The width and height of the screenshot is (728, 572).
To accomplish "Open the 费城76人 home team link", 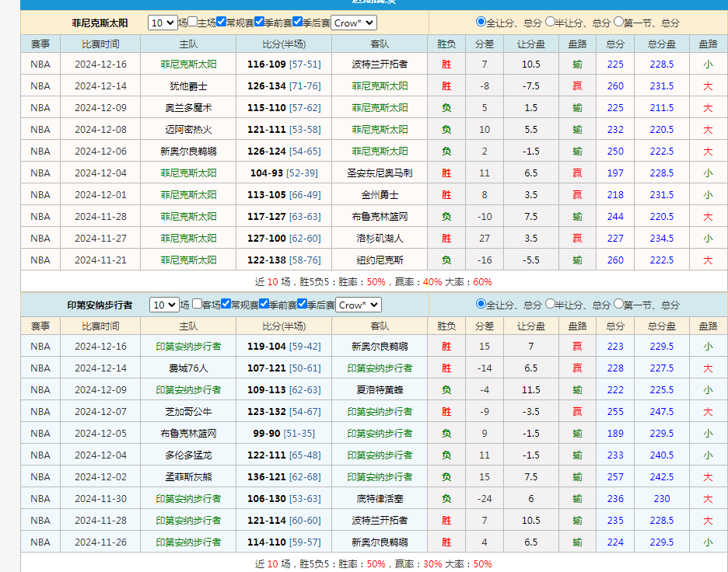I will [190, 368].
